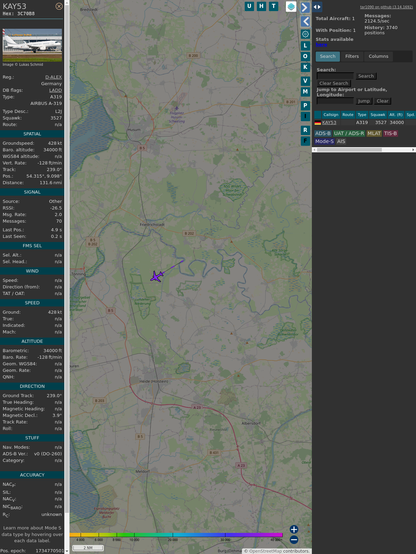Zoom in with the plus button
The height and width of the screenshot is (554, 416).
(x=294, y=529)
